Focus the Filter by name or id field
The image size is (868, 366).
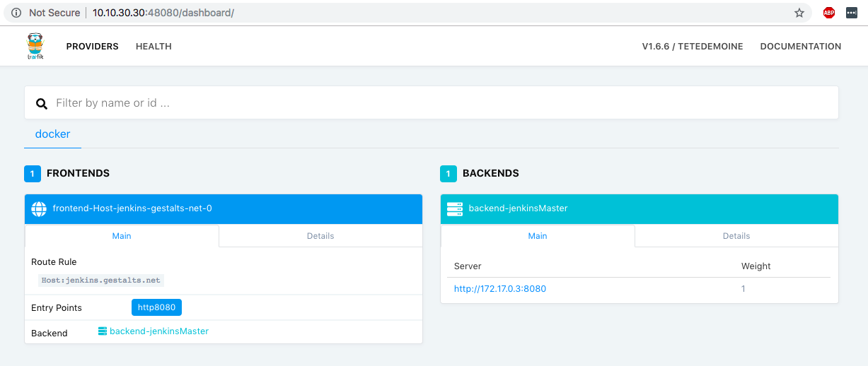coord(432,103)
